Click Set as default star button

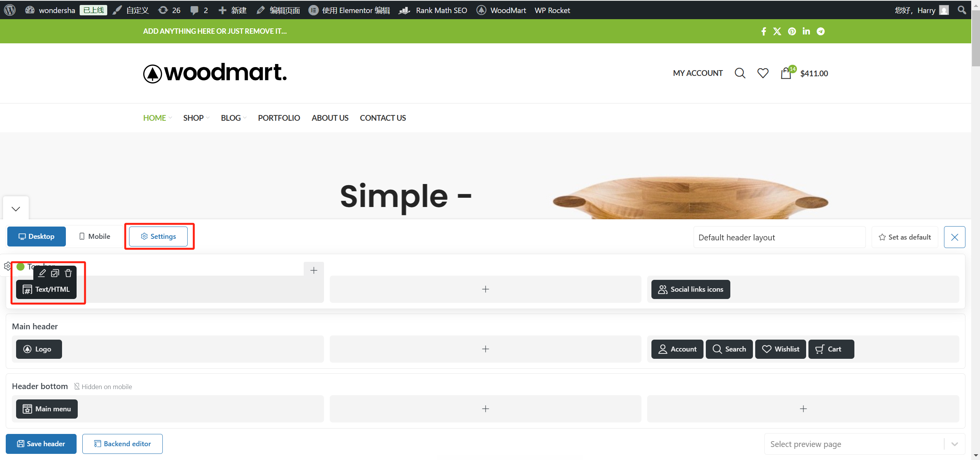click(x=905, y=237)
